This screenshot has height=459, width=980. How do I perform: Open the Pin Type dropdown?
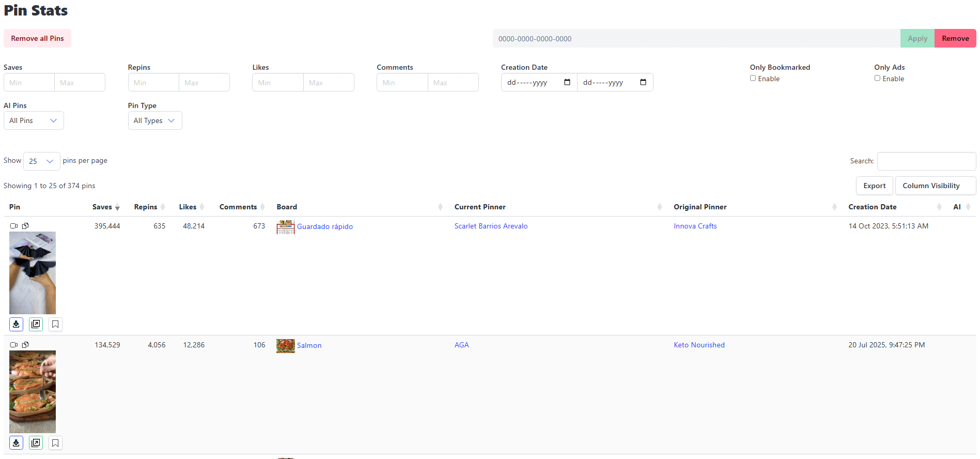click(155, 120)
